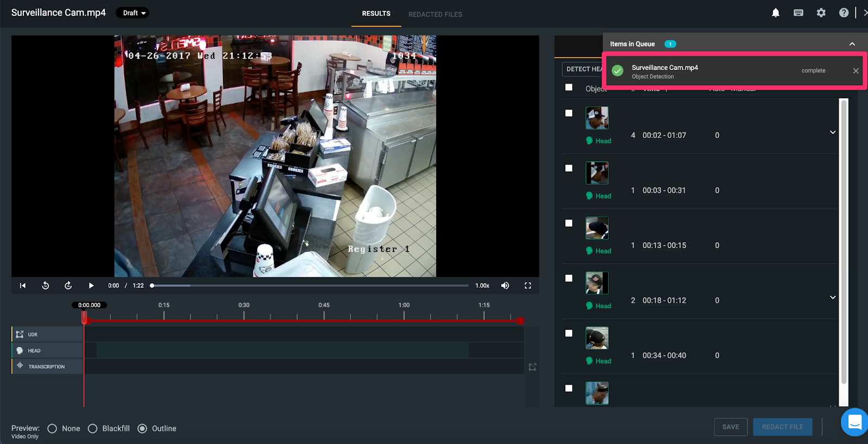Open the notifications bell
Image resolution: width=868 pixels, height=444 pixels.
pyautogui.click(x=776, y=13)
